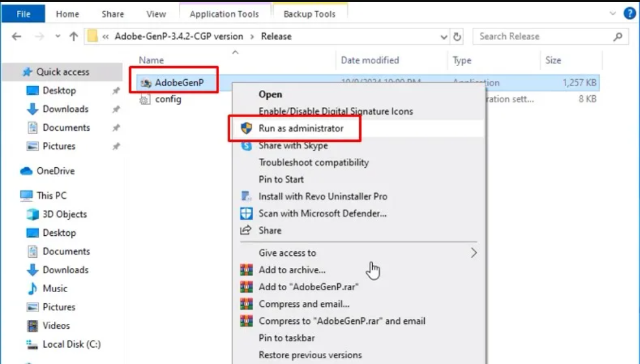Click the Search Release input box

[543, 37]
